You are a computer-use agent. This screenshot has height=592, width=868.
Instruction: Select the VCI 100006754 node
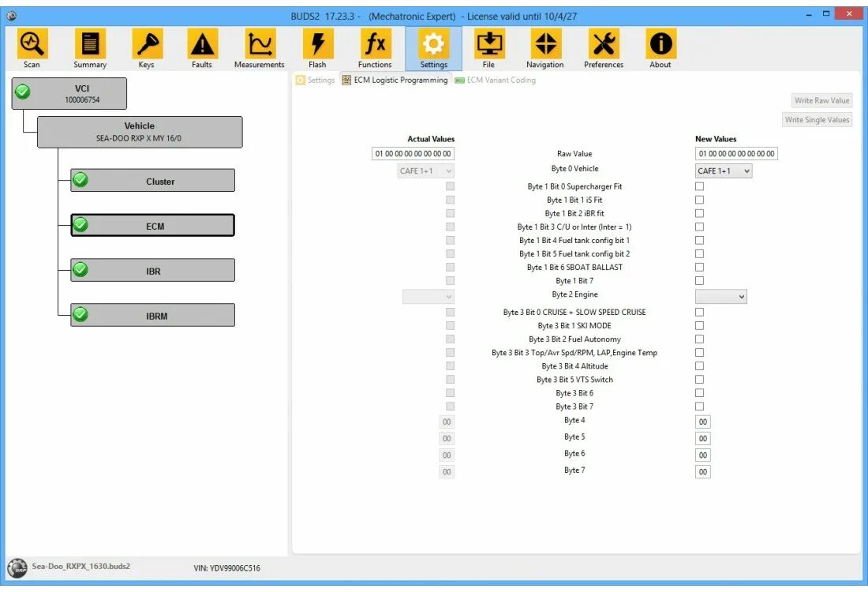(x=69, y=94)
